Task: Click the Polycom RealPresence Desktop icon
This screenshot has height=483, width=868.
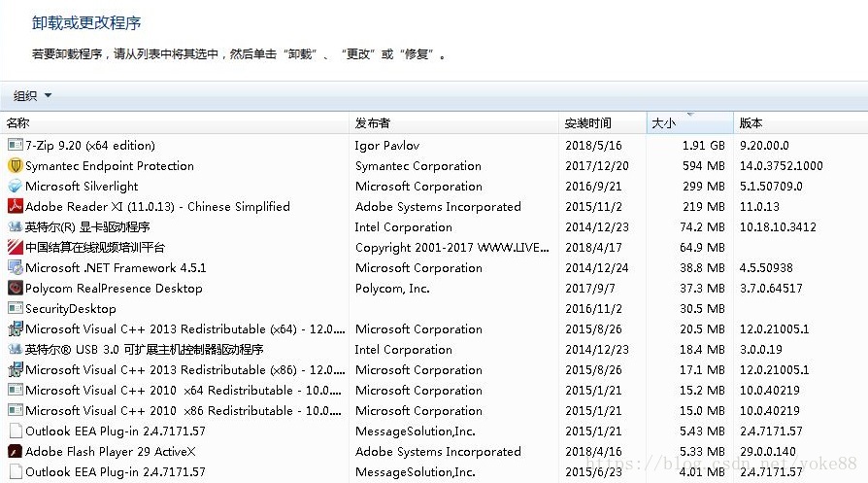Action: [x=16, y=288]
